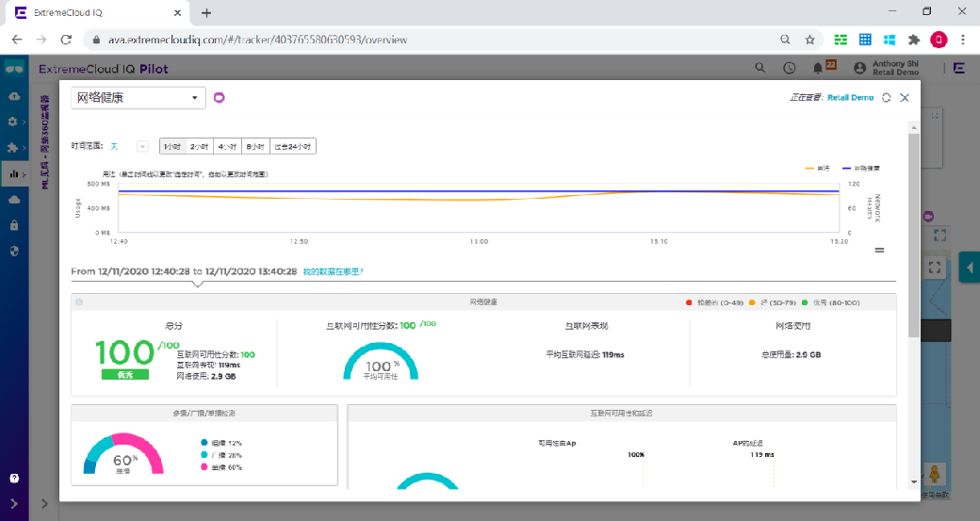
Task: Click the dialog scrollbar up arrow
Action: click(x=914, y=127)
